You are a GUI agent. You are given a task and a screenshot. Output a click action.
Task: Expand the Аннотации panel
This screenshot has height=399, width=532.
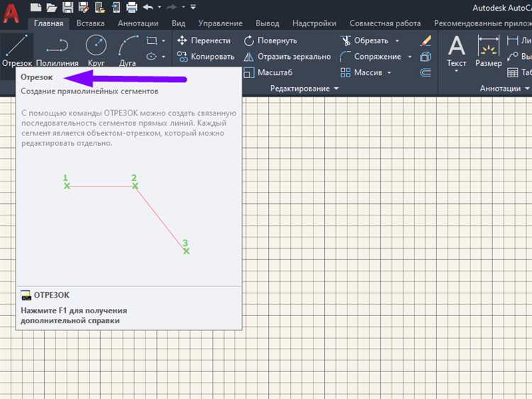[504, 89]
